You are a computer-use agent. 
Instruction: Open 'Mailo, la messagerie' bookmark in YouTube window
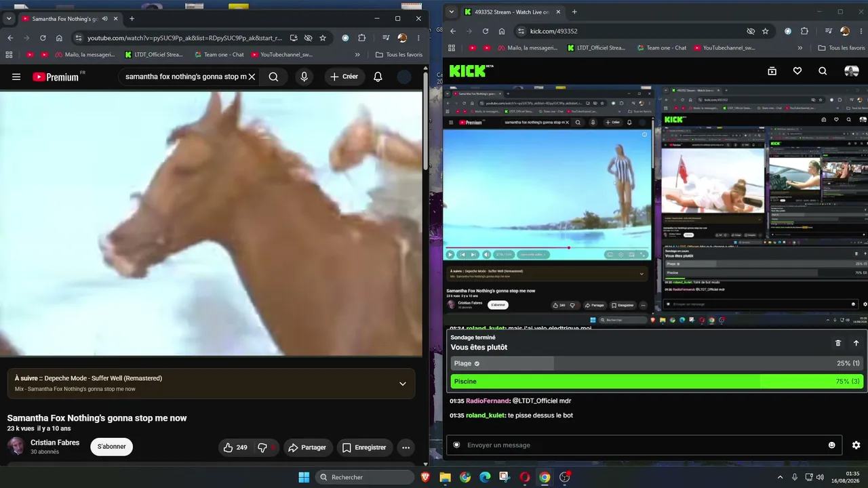coord(85,55)
